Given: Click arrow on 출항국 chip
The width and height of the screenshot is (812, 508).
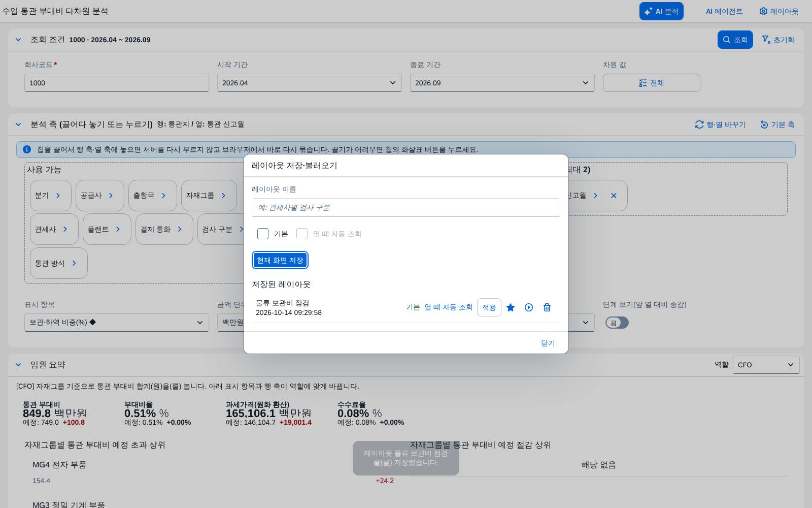Looking at the screenshot, I should coord(163,196).
